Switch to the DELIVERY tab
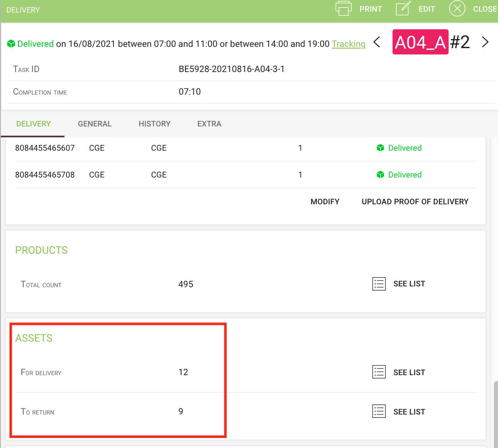 [33, 124]
